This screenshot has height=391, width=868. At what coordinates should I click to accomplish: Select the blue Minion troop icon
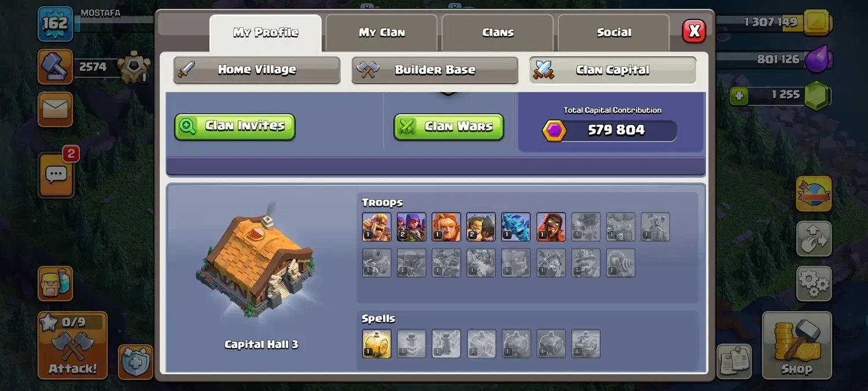[x=516, y=226]
